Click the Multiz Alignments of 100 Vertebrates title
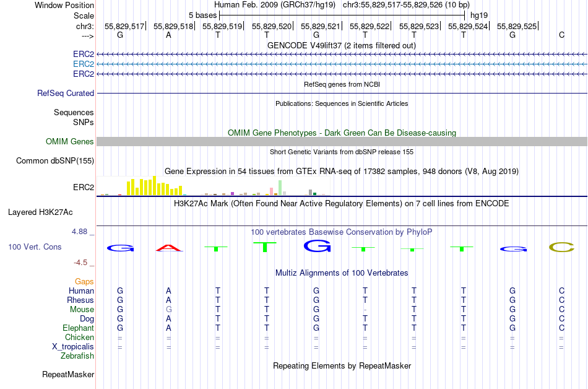Screen dimensions: 588x389 342,273
